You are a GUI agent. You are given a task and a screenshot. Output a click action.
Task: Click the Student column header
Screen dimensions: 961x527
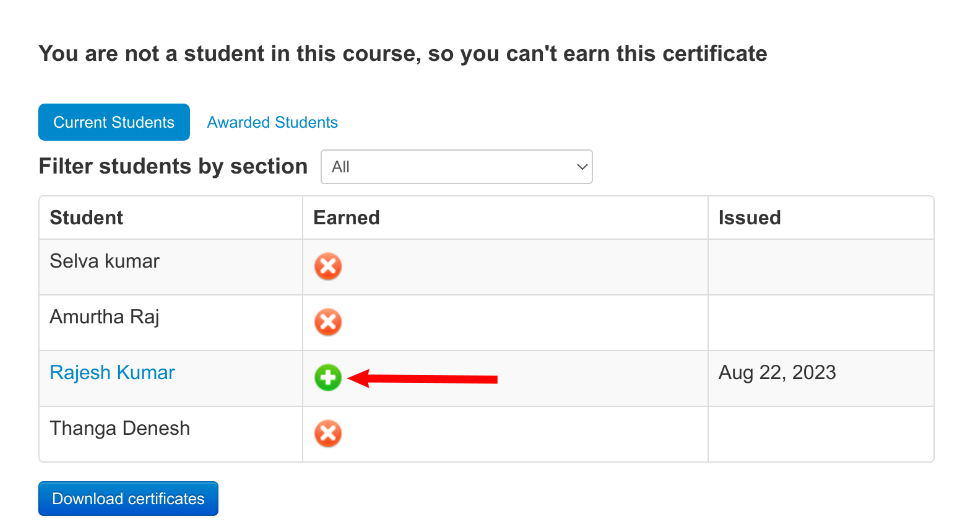[87, 217]
